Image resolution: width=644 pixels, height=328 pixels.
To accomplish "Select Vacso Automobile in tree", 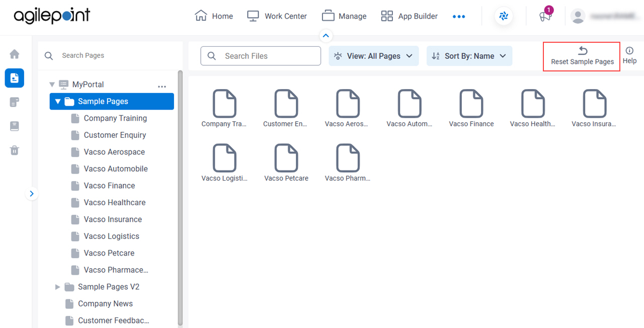I will click(116, 169).
